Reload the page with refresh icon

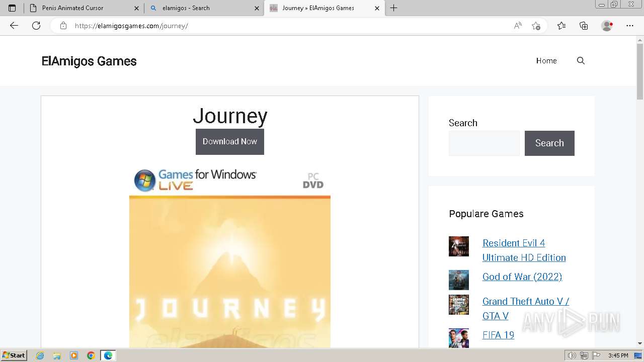point(36,26)
